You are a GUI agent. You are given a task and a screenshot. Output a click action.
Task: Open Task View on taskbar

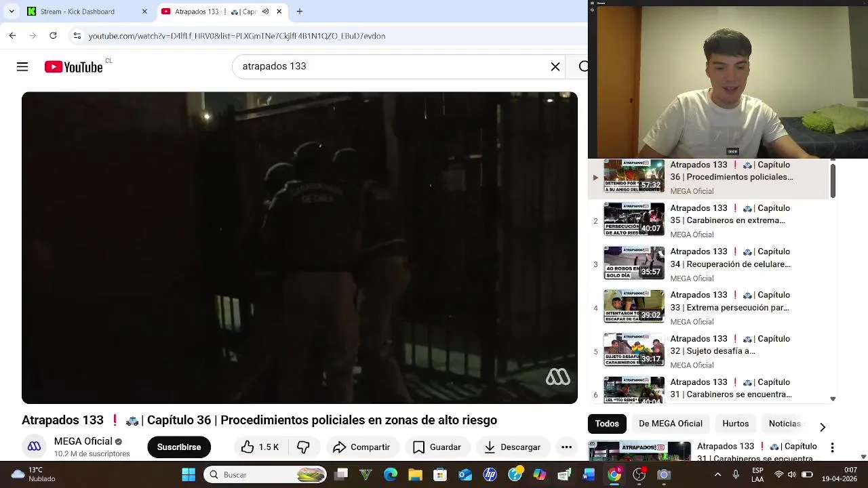pyautogui.click(x=341, y=474)
